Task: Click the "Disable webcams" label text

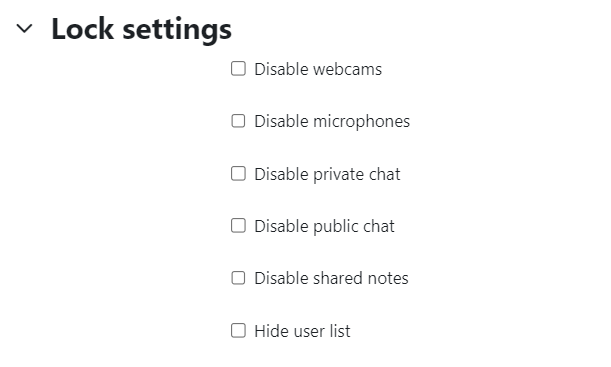Action: pos(318,69)
